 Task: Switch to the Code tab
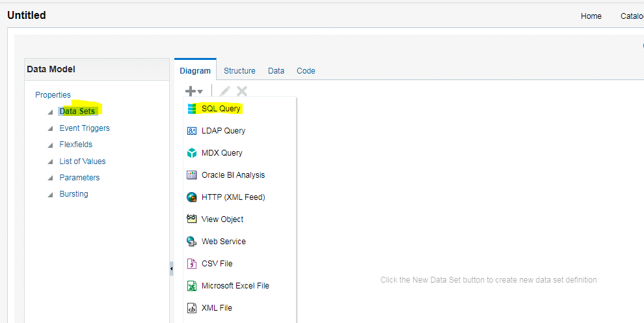(x=306, y=71)
